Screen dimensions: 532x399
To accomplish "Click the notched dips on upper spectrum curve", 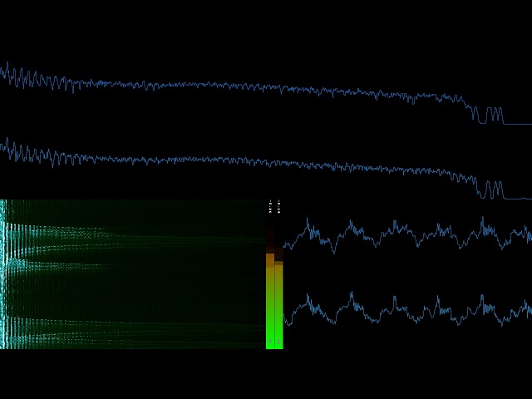I will 490,115.
